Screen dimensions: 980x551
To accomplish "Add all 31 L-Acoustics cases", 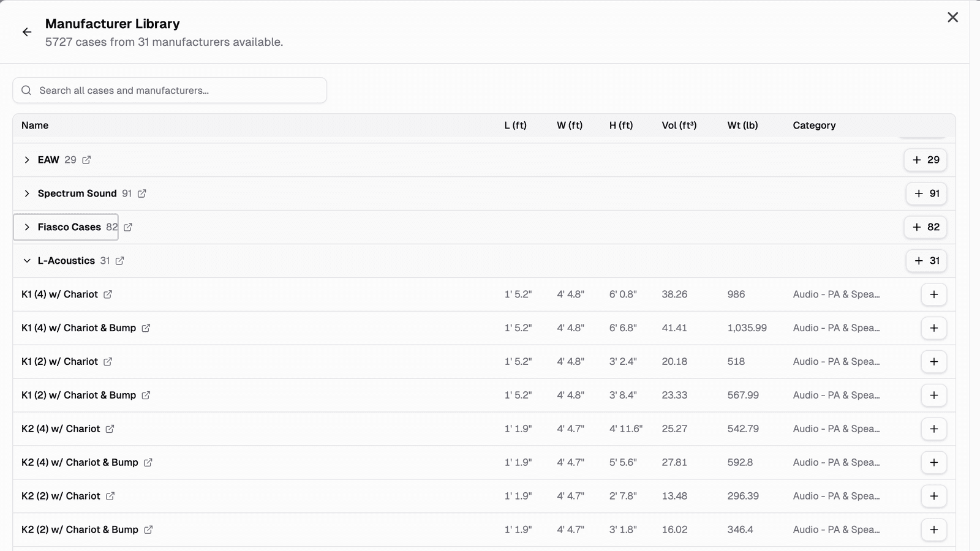I will [927, 261].
